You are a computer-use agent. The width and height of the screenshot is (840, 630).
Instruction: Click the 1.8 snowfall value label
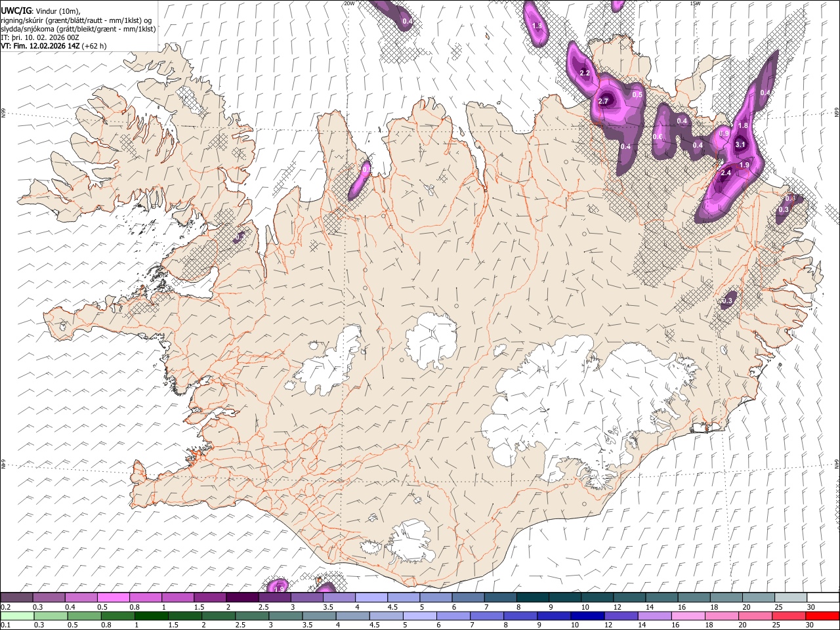pyautogui.click(x=743, y=125)
